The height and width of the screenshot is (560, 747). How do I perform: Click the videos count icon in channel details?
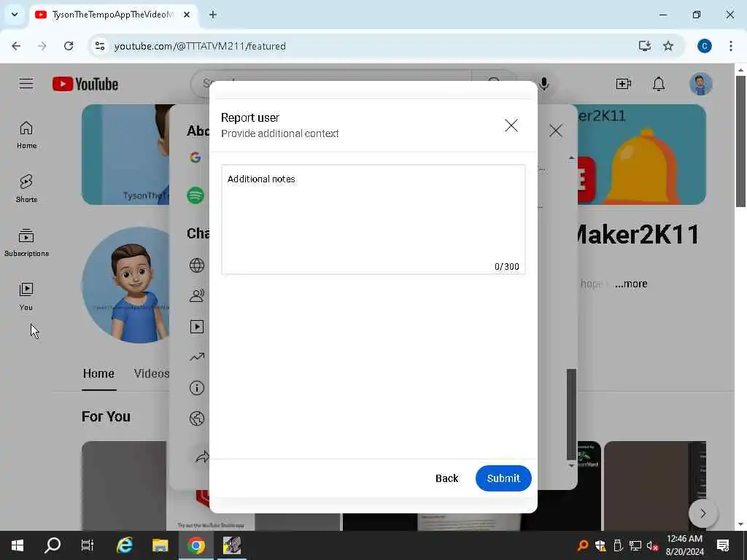[x=197, y=327]
